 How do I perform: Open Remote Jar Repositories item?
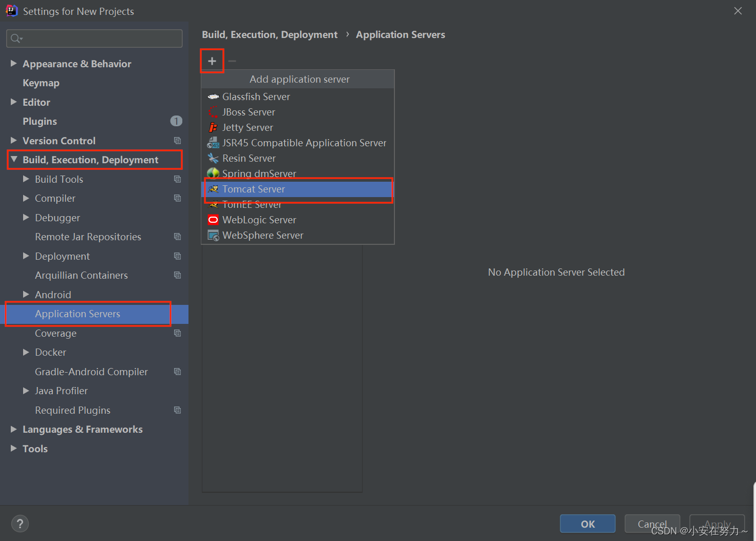coord(88,237)
